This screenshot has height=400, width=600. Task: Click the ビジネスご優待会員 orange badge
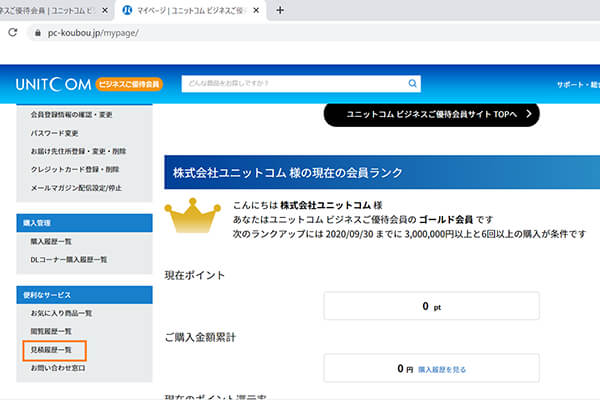pyautogui.click(x=129, y=84)
